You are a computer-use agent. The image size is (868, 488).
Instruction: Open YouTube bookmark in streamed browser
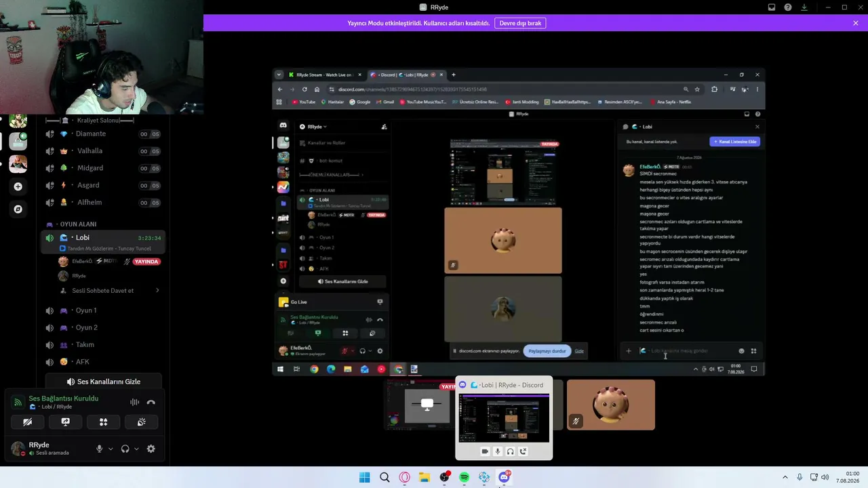click(304, 102)
